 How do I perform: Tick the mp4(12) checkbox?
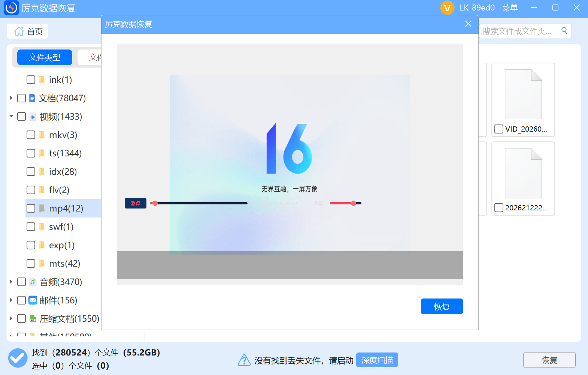pos(31,208)
